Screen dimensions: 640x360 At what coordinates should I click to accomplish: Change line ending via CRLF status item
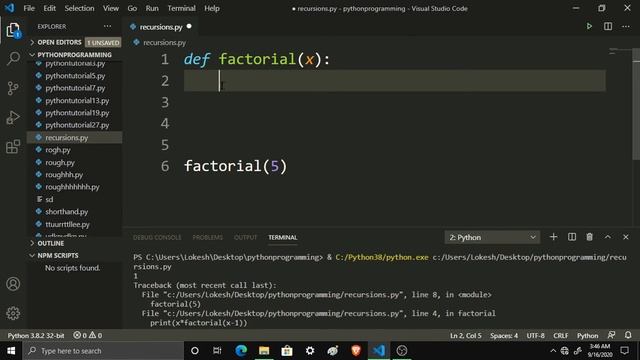[x=560, y=336]
